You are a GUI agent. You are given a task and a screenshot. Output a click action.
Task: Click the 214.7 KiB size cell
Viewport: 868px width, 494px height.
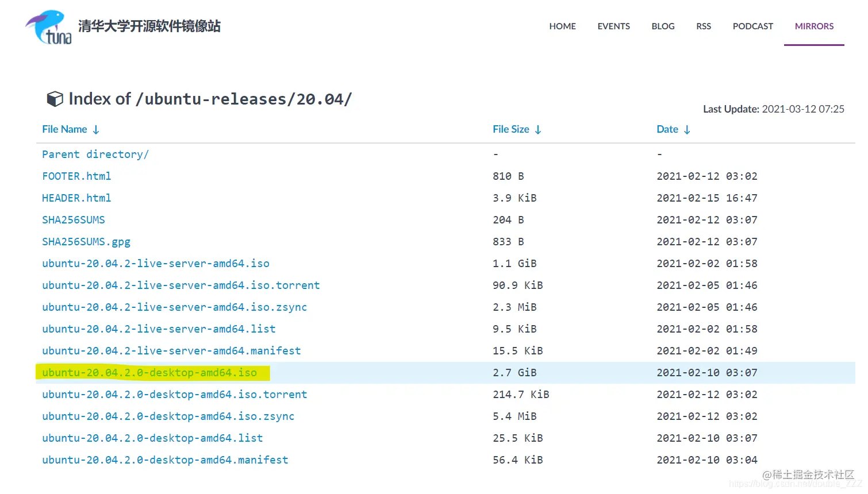(x=521, y=394)
